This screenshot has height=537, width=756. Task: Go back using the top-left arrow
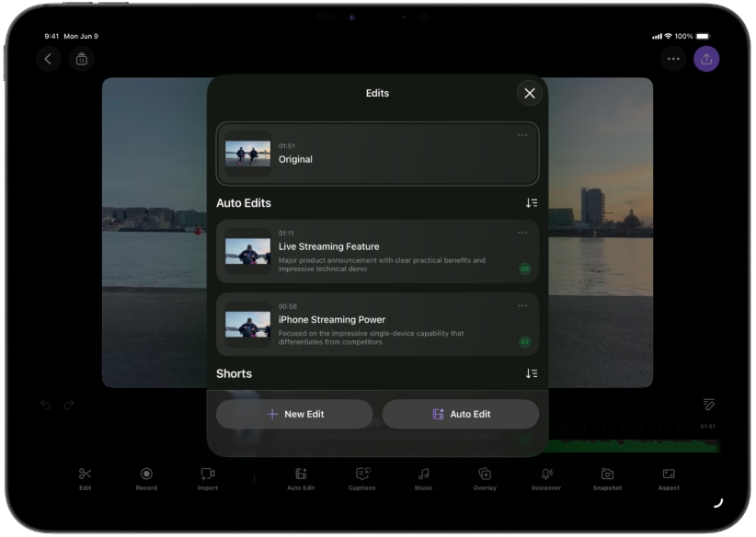click(x=48, y=59)
